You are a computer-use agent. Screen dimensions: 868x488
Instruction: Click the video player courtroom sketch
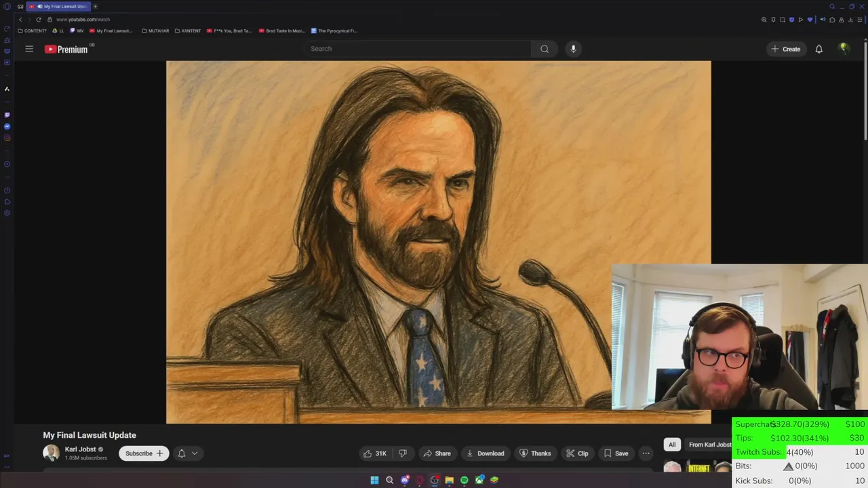coord(438,242)
